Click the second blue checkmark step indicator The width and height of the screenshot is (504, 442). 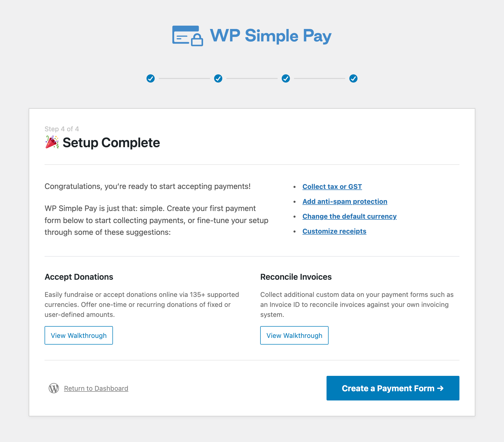(x=218, y=78)
